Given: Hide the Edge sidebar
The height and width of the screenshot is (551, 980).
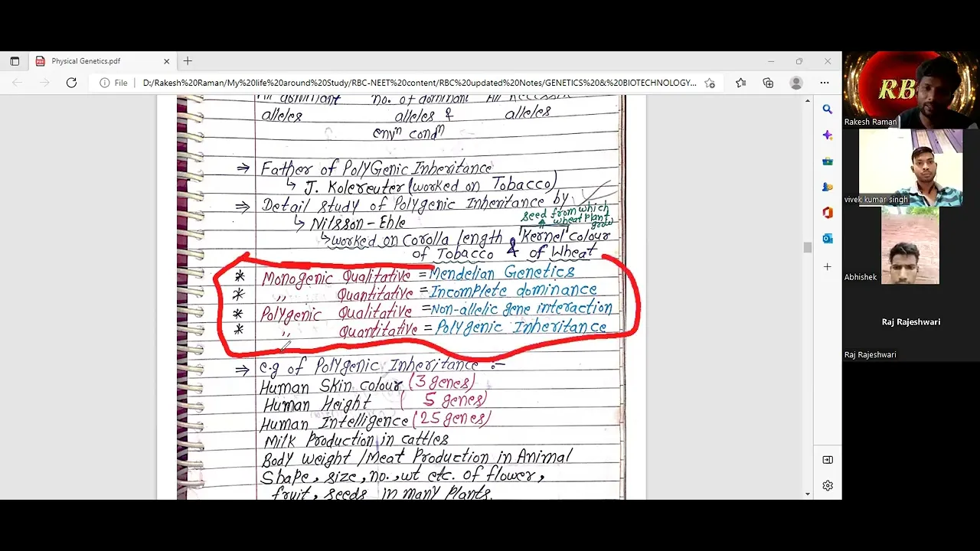Looking at the screenshot, I should tap(828, 460).
